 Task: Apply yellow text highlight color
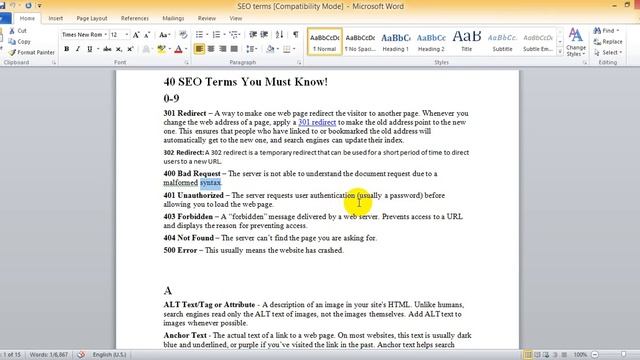click(162, 49)
